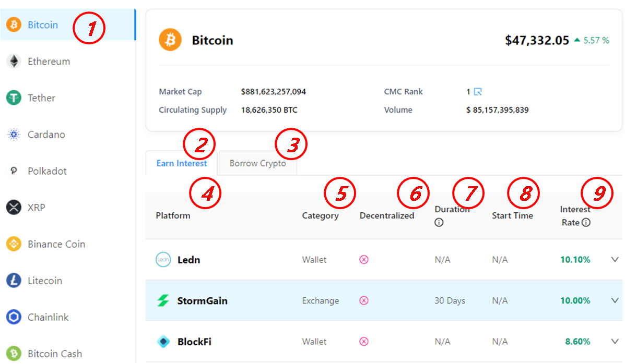
Task: Expand the BlockFi row chevron
Action: point(615,342)
